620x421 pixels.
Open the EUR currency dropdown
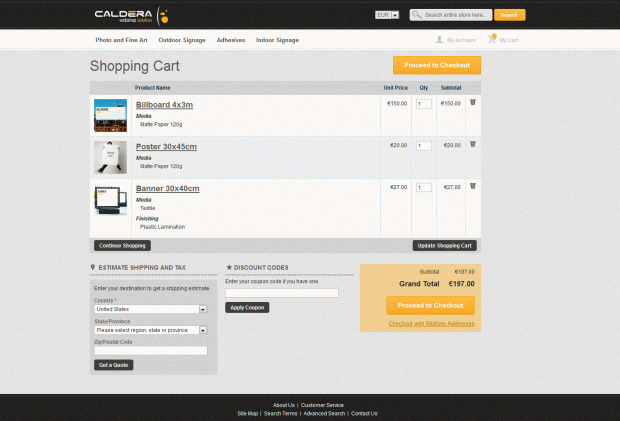click(387, 15)
